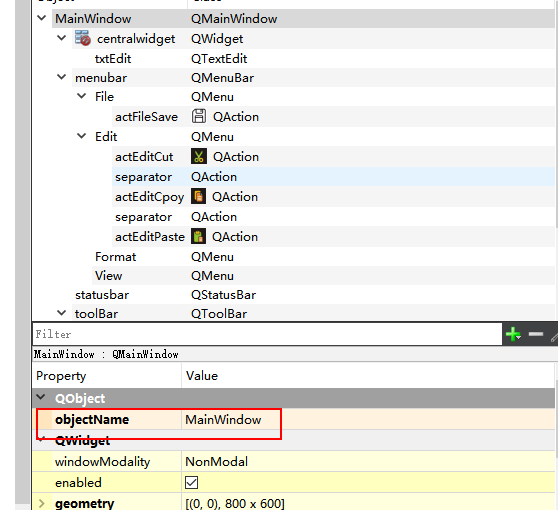Viewport: 558px width, 510px height.
Task: Select the actEditCpoy action
Action: [149, 197]
